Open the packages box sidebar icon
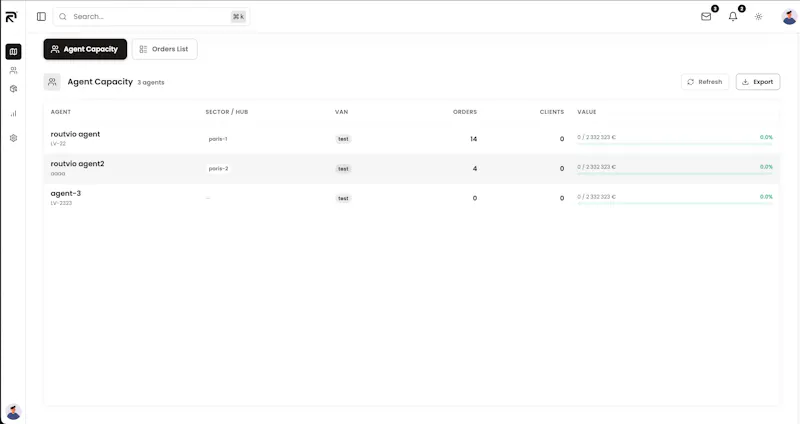 coord(13,89)
